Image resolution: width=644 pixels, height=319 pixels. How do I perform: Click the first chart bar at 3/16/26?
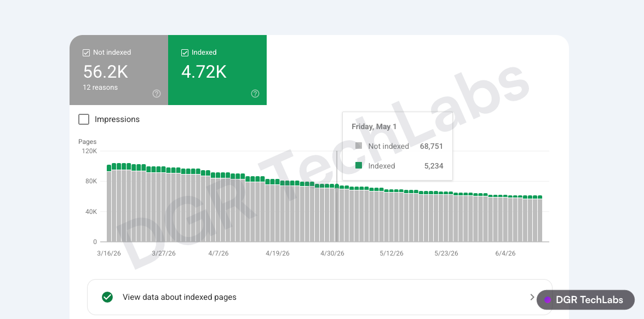[110, 203]
